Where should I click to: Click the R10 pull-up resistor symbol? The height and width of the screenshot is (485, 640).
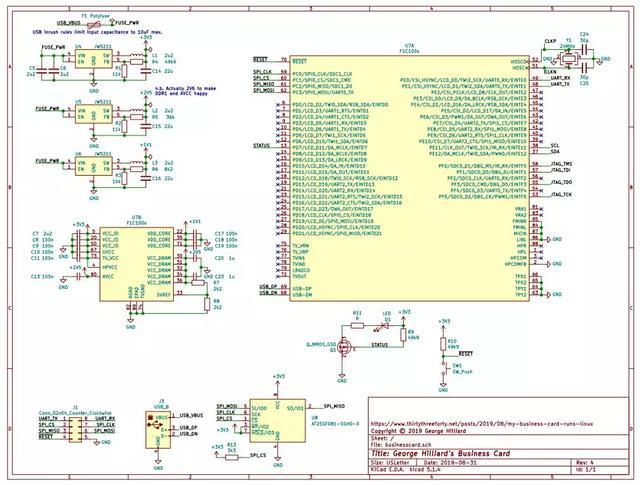(443, 344)
